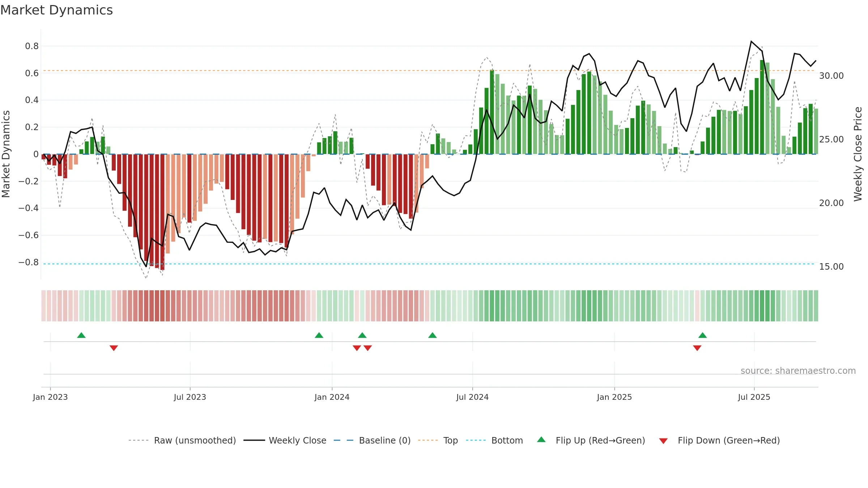Click the Flip Up triangle marker in February 2023

point(81,335)
